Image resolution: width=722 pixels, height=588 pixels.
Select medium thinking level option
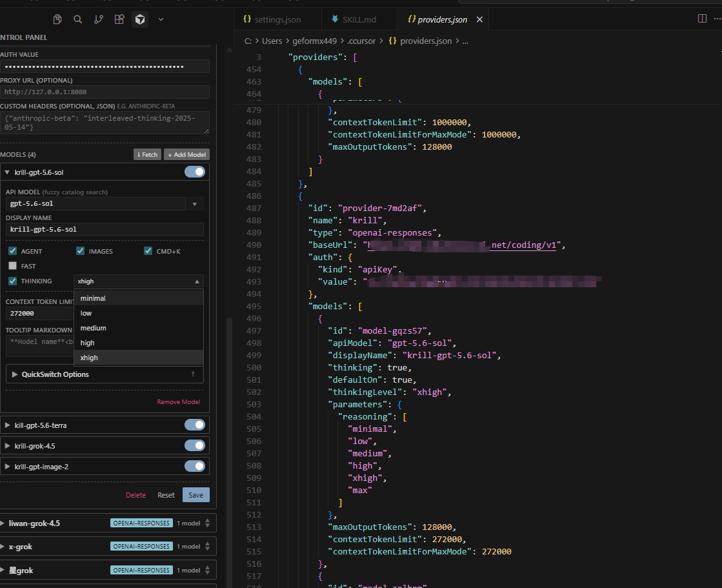(x=139, y=328)
